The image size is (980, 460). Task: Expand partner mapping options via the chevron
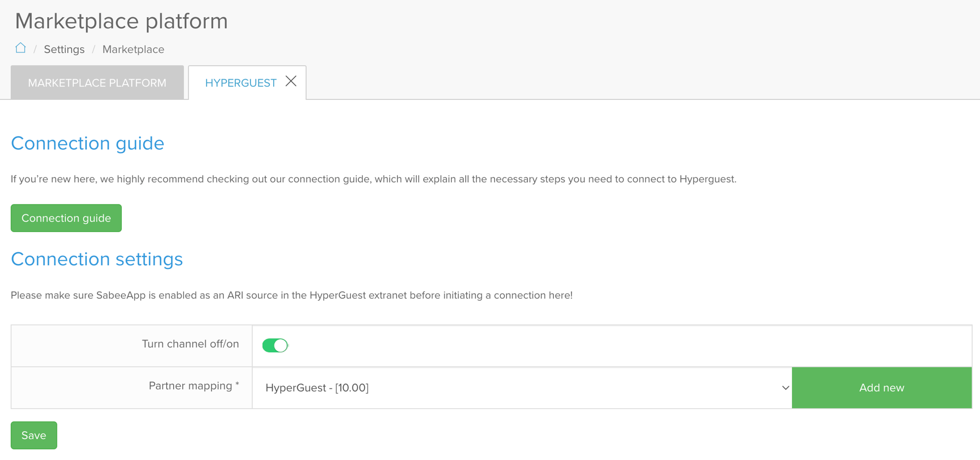point(784,388)
